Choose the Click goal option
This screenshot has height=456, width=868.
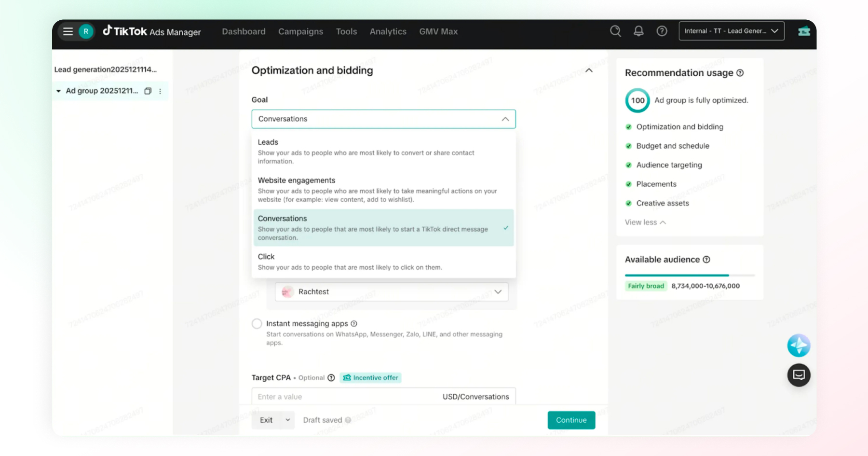click(383, 262)
